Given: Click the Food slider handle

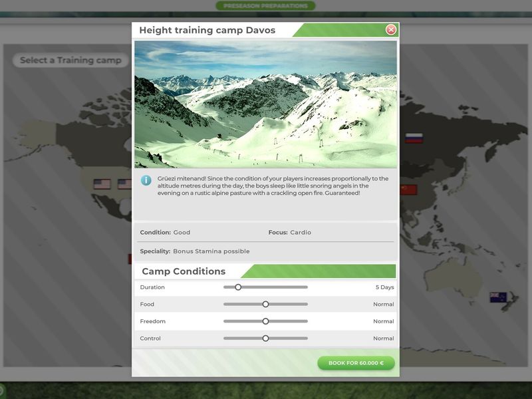Looking at the screenshot, I should 265,304.
